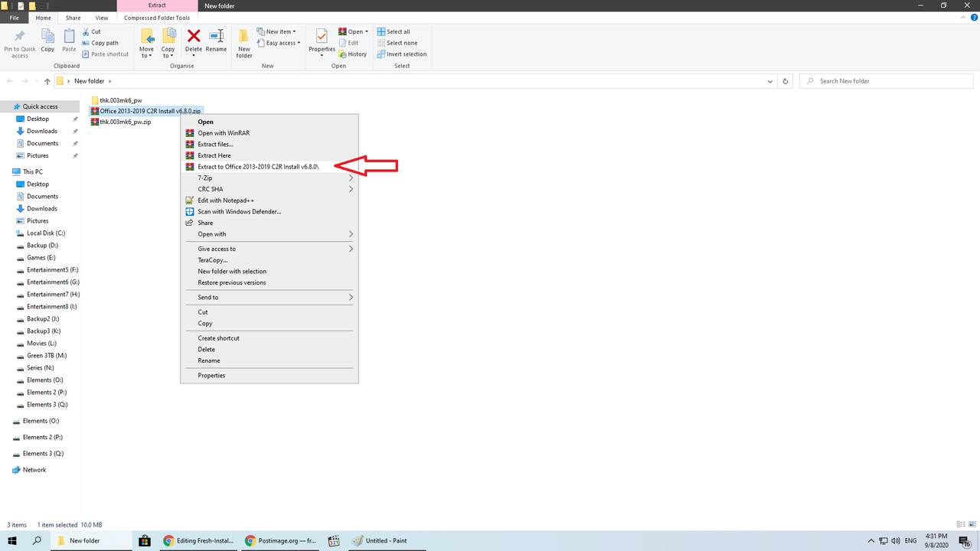
Task: Click the Windows Start button
Action: click(12, 540)
